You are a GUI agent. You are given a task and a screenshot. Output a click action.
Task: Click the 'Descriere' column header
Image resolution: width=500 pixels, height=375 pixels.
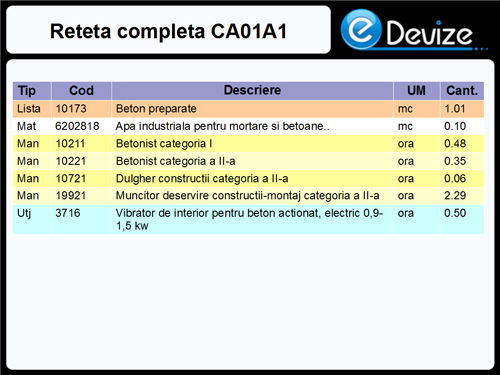pyautogui.click(x=252, y=90)
